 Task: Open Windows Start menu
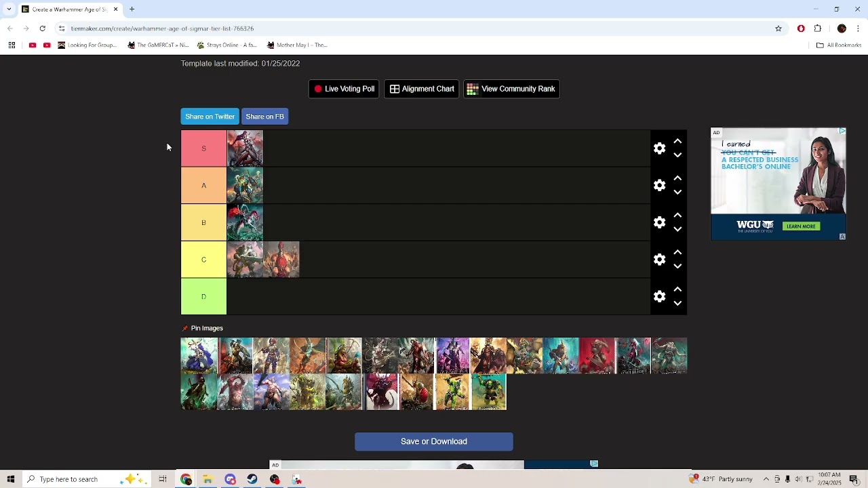pos(11,479)
